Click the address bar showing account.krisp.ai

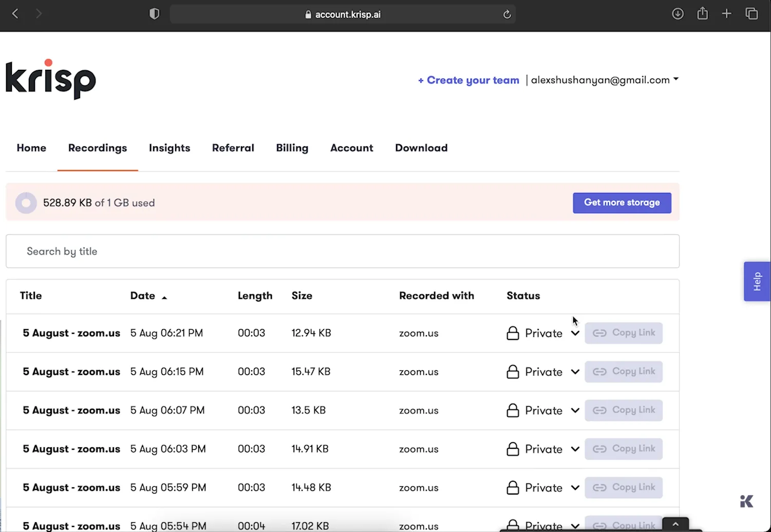pos(343,14)
